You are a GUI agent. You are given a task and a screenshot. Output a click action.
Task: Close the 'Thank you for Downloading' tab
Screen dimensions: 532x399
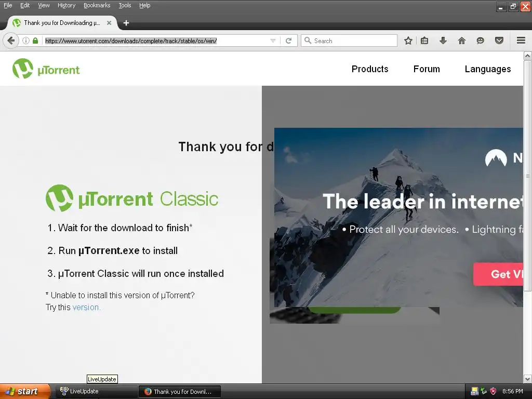(x=109, y=23)
